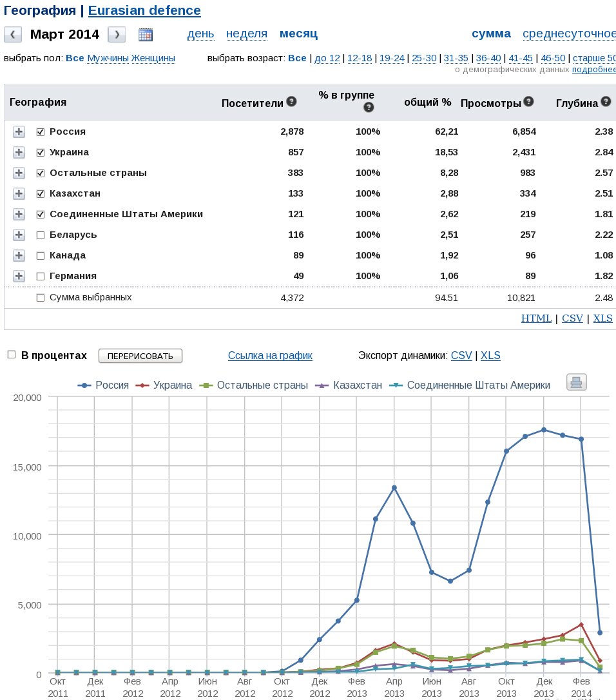Switch period to неделя

247,34
